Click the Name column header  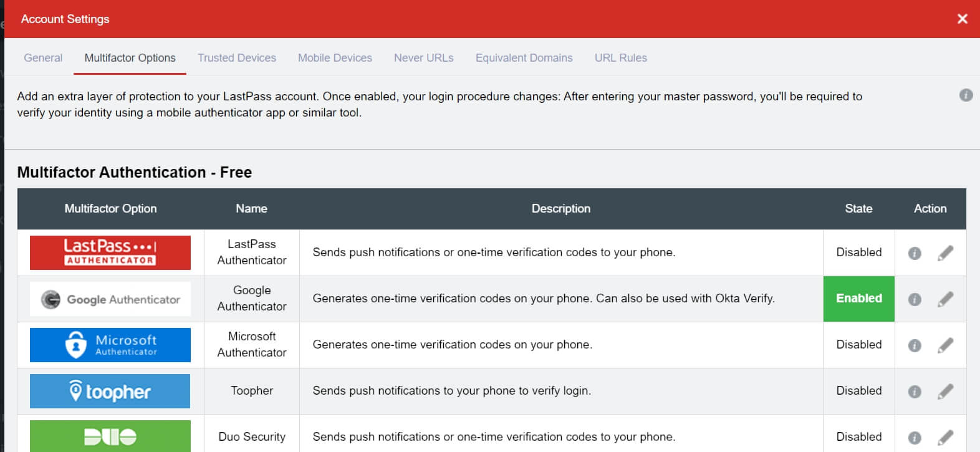251,209
